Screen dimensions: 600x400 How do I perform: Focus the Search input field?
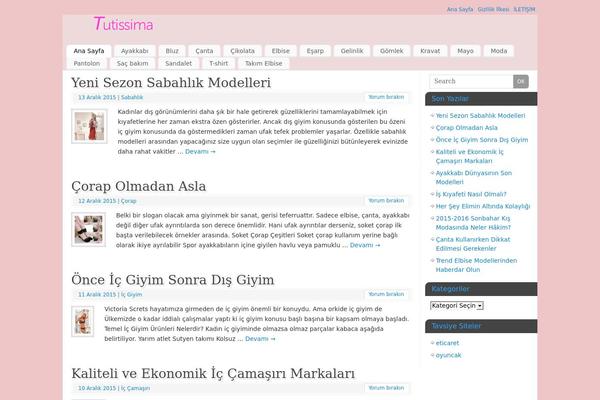click(x=471, y=81)
